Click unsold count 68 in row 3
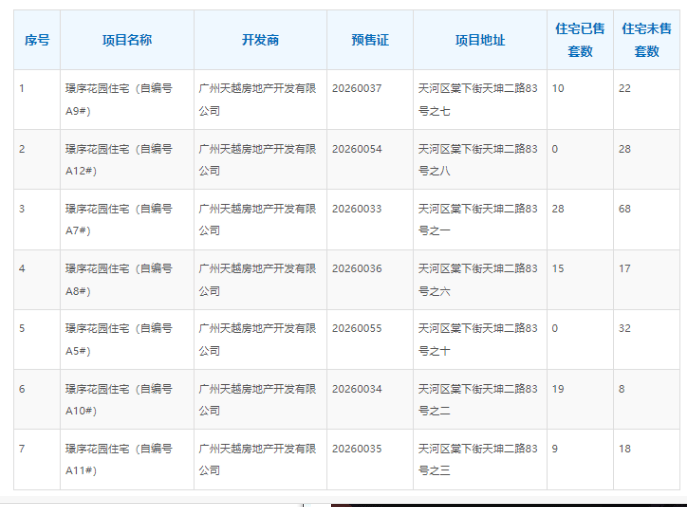This screenshot has height=507, width=687. (x=625, y=209)
